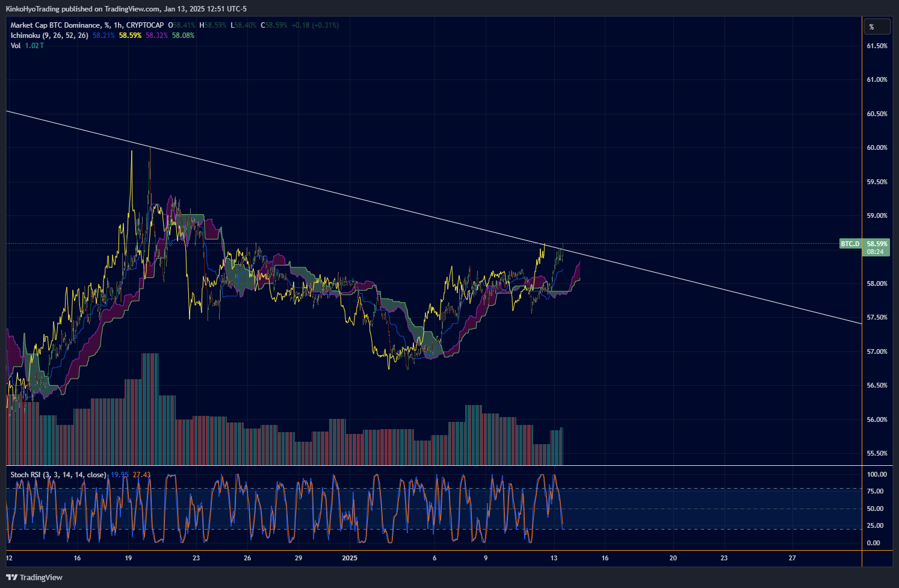Click the 60.00% price axis label
Viewport: 899px width, 588px height.
[x=877, y=147]
